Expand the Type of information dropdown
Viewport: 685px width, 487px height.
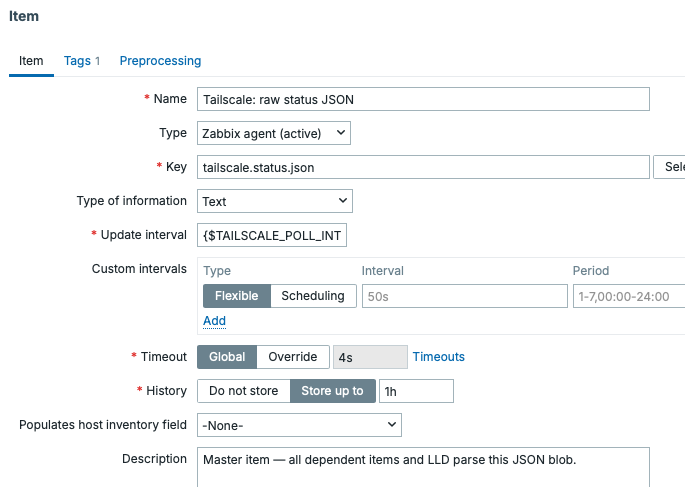pos(274,201)
